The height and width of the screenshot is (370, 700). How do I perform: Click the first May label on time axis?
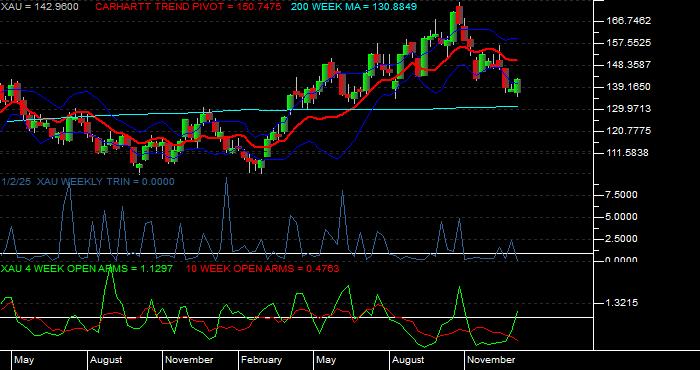point(24,360)
